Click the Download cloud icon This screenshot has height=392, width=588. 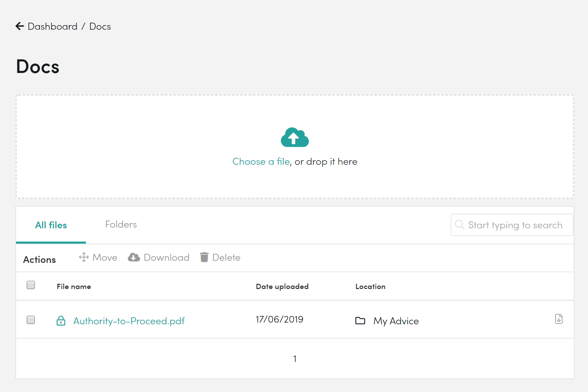(134, 257)
